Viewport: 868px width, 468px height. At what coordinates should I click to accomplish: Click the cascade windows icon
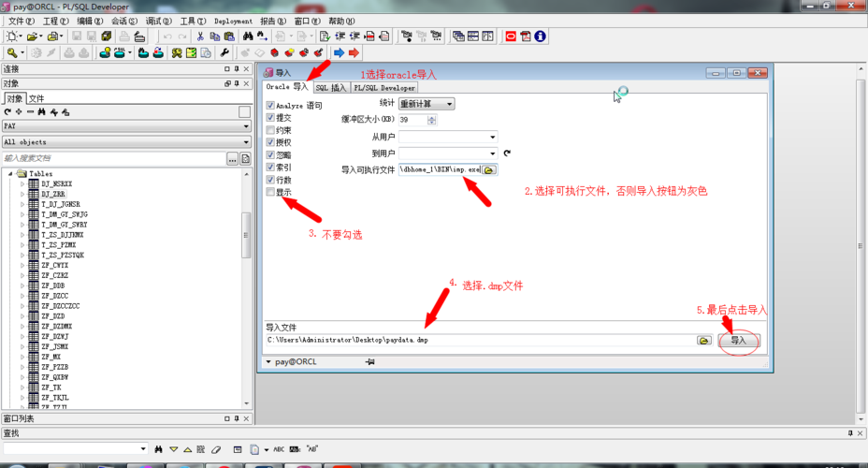click(x=458, y=37)
